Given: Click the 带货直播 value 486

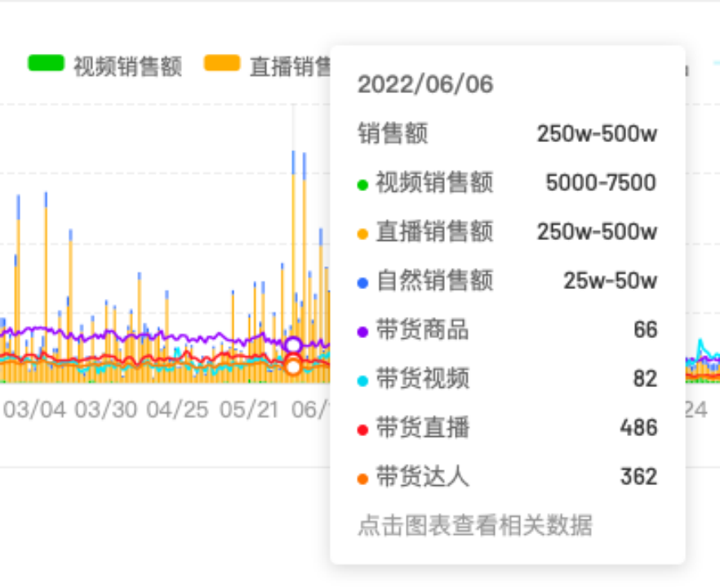Looking at the screenshot, I should [638, 428].
